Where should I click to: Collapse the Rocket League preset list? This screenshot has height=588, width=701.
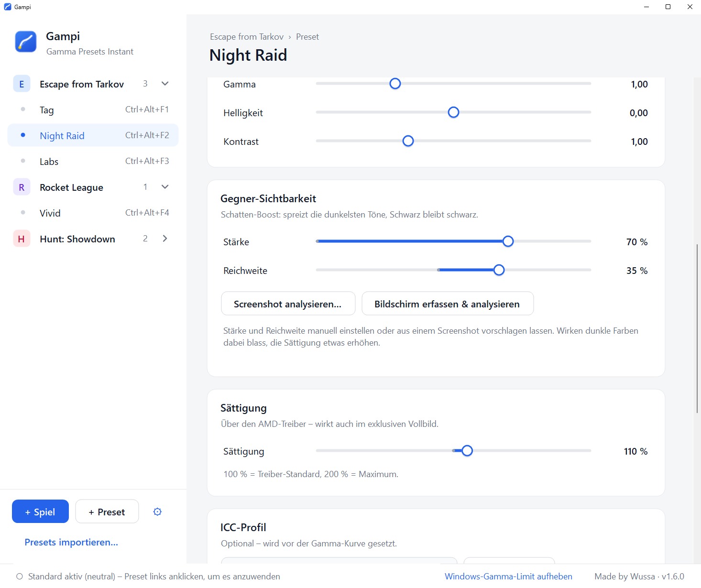click(165, 187)
